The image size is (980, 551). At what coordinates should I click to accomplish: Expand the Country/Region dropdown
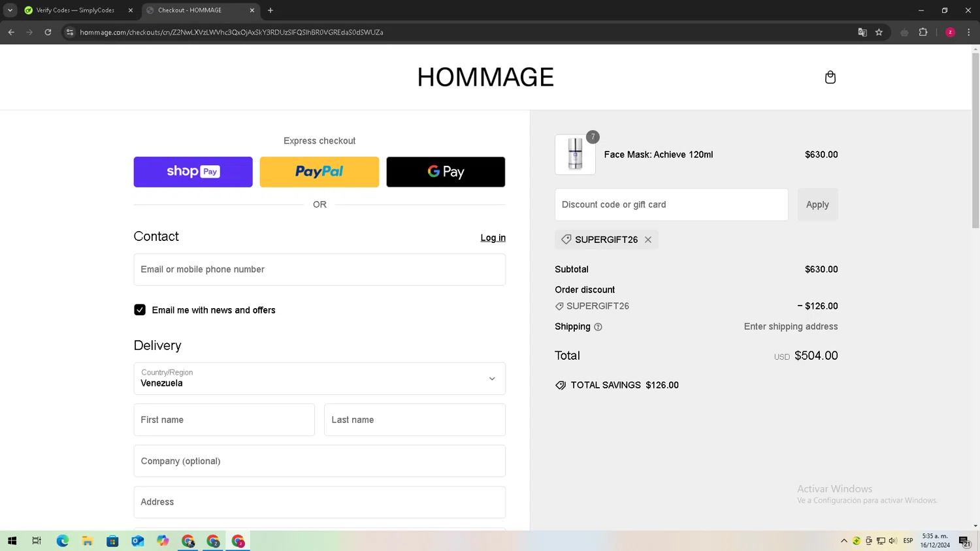[319, 379]
